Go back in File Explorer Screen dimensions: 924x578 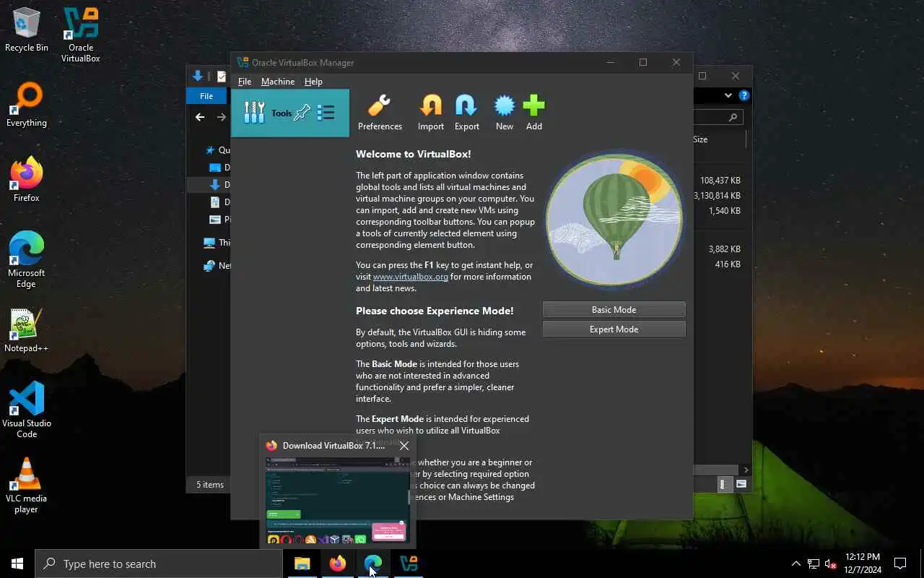200,117
